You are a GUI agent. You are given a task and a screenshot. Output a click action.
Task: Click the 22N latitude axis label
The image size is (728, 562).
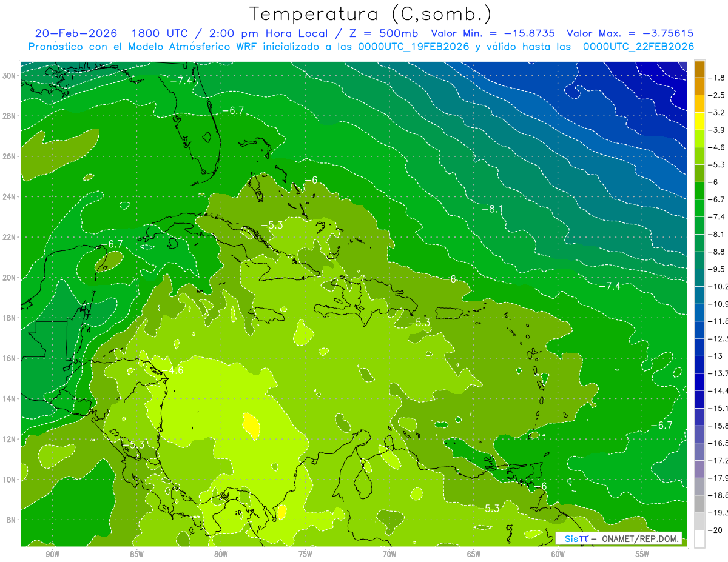(10, 237)
